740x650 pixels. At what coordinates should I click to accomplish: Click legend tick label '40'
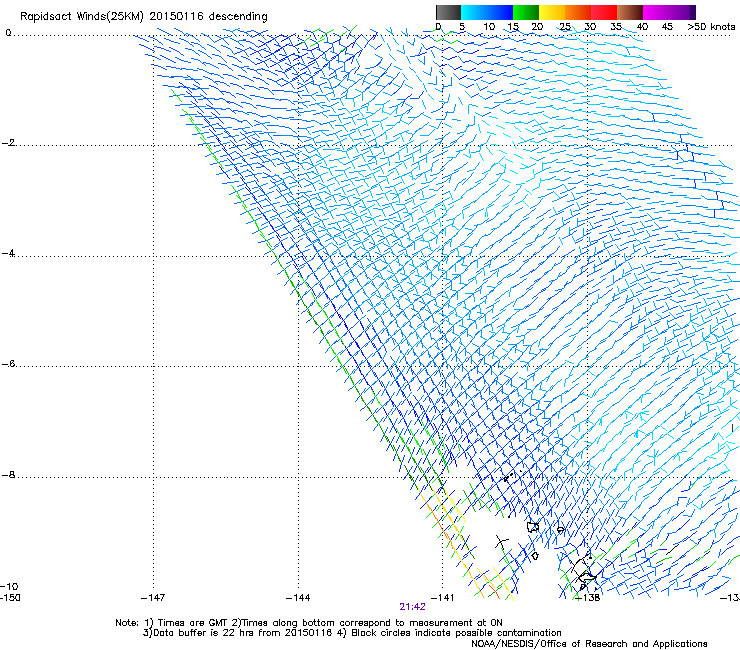(642, 27)
